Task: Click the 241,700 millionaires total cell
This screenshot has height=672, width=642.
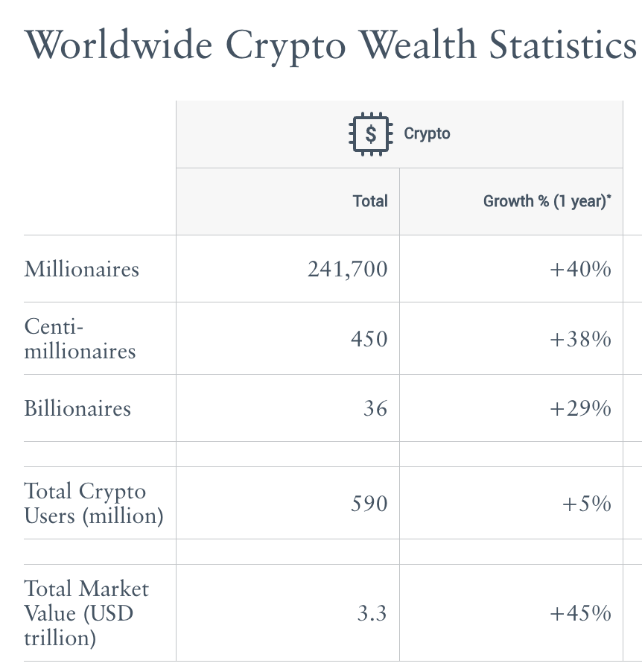Action: point(348,268)
